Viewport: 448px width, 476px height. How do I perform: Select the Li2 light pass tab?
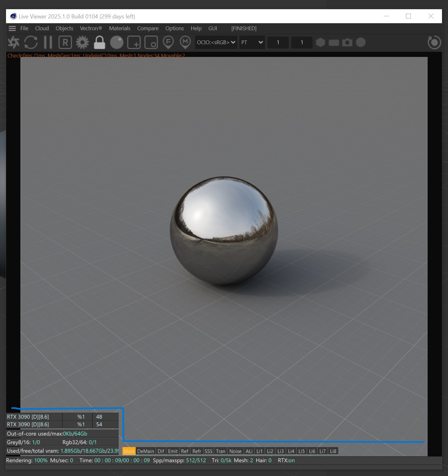click(x=270, y=451)
